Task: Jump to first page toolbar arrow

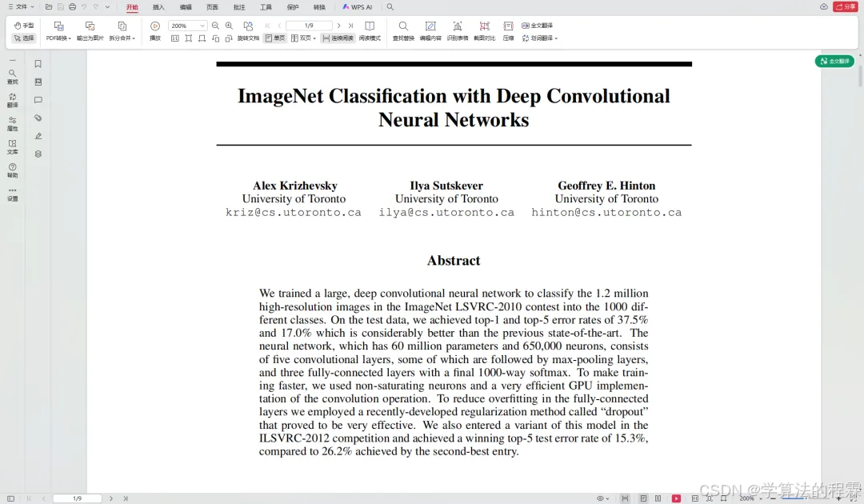Action: click(268, 26)
